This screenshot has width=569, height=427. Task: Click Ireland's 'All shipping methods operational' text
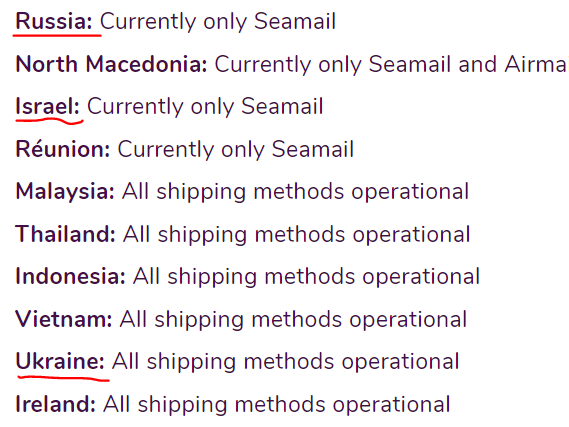coord(277,404)
